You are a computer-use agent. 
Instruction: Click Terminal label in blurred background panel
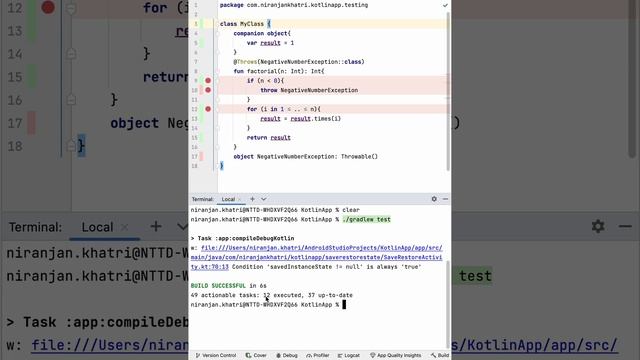(36, 227)
